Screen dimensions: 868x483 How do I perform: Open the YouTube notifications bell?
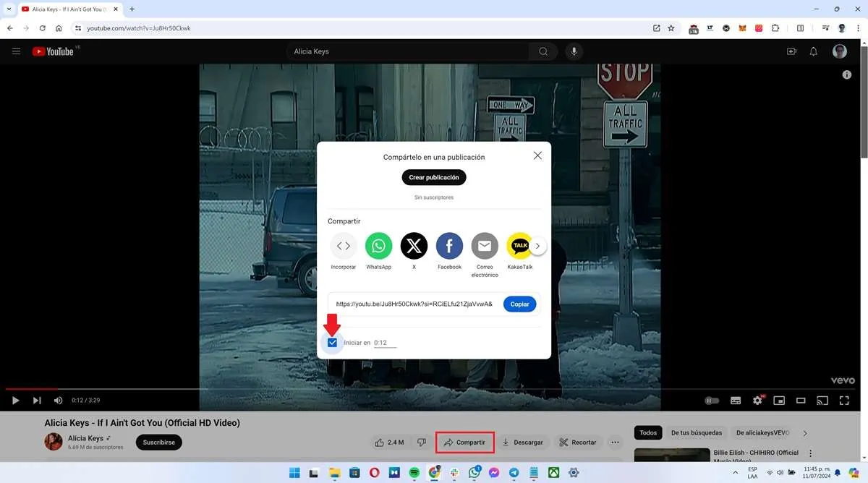[813, 51]
